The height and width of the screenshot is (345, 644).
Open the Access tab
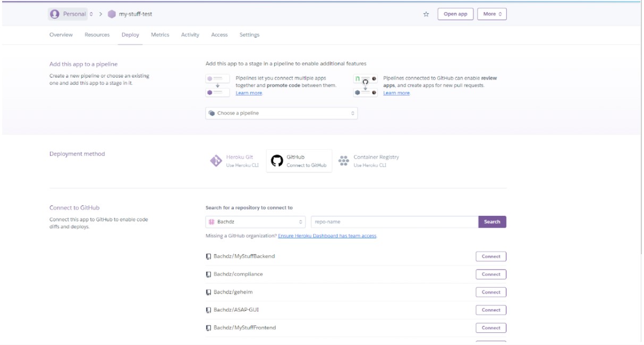coord(219,35)
